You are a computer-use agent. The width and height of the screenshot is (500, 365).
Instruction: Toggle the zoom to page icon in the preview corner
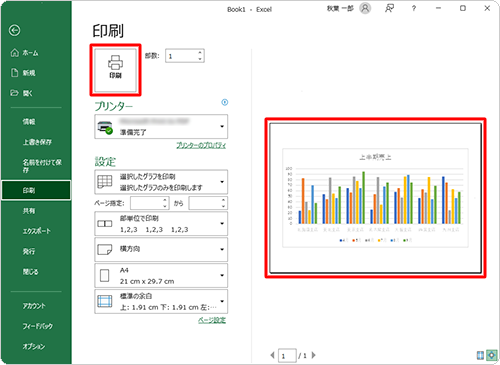(491, 356)
